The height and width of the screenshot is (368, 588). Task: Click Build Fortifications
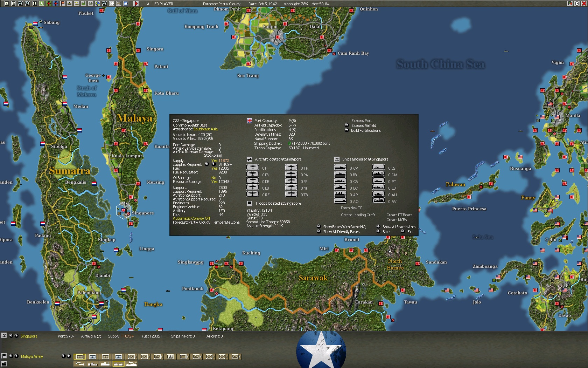tap(366, 130)
